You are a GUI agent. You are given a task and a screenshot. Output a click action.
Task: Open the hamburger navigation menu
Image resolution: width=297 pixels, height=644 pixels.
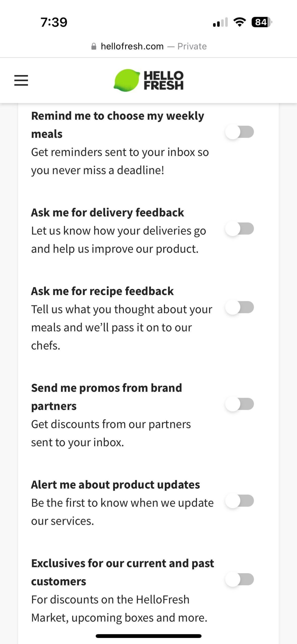point(21,80)
